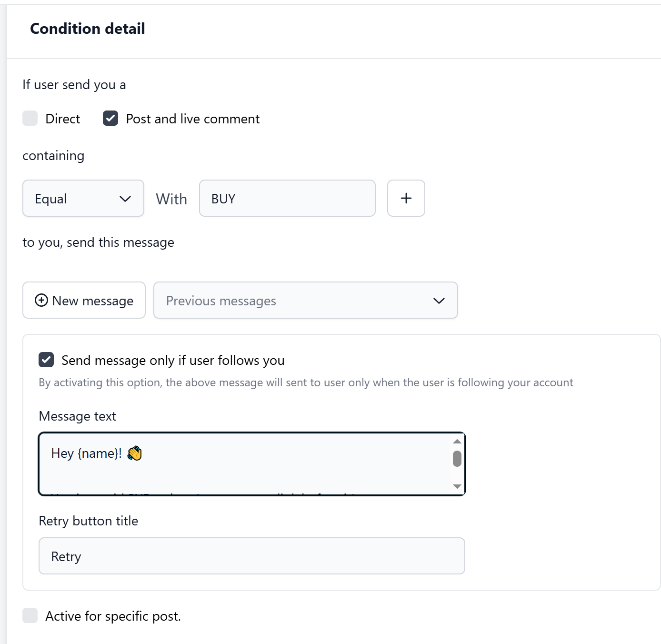This screenshot has width=661, height=644.
Task: Click the message textarea scrollbar thumb
Action: [457, 459]
